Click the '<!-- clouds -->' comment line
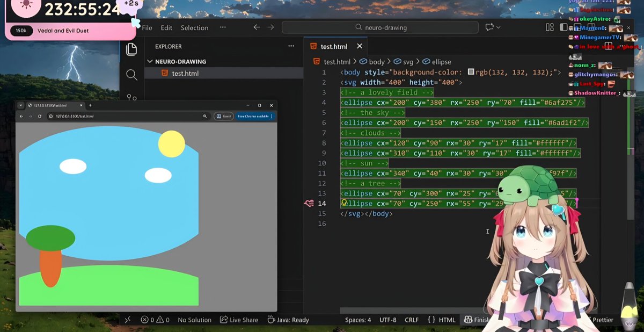 [x=370, y=133]
